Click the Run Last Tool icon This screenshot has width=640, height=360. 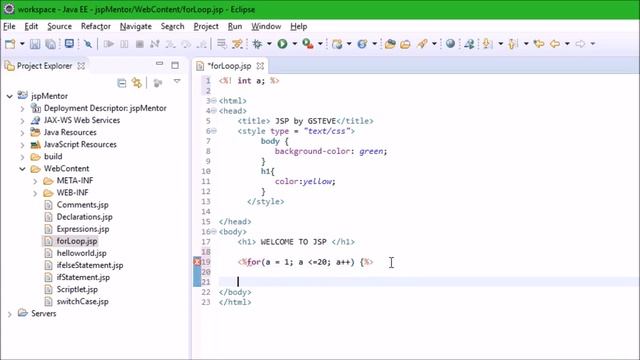click(x=308, y=44)
